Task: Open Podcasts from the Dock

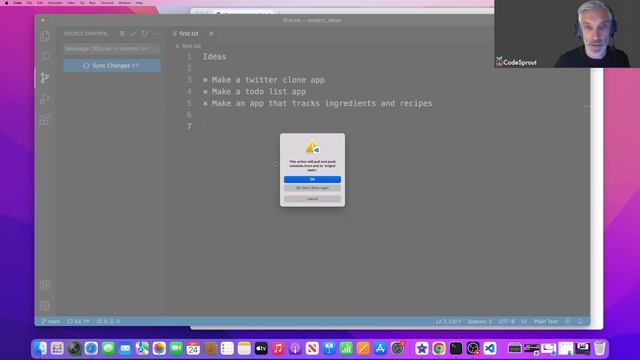Action: [x=295, y=348]
